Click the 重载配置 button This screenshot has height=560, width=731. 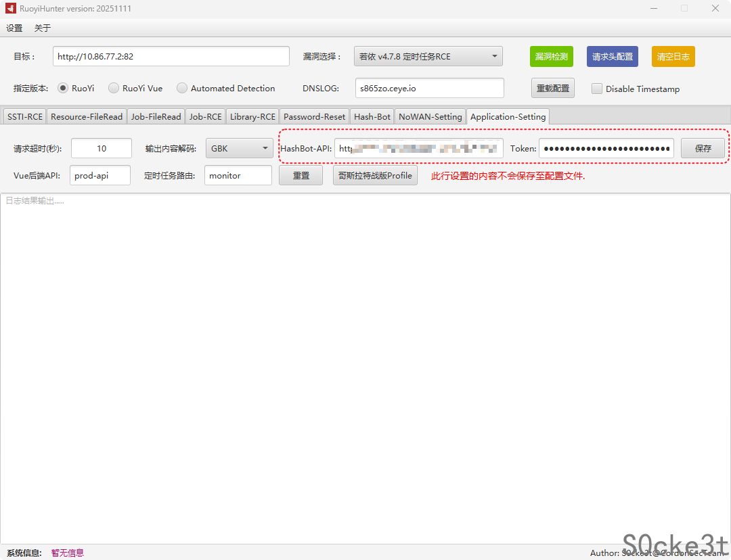553,88
